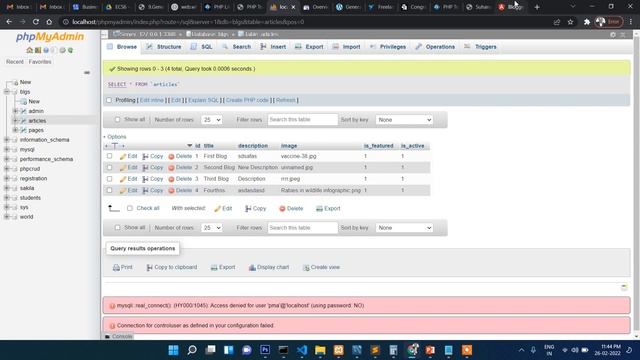Screen dimensions: 640x360
Task: Open phpMyAdmin home icon
Action: click(29, 50)
